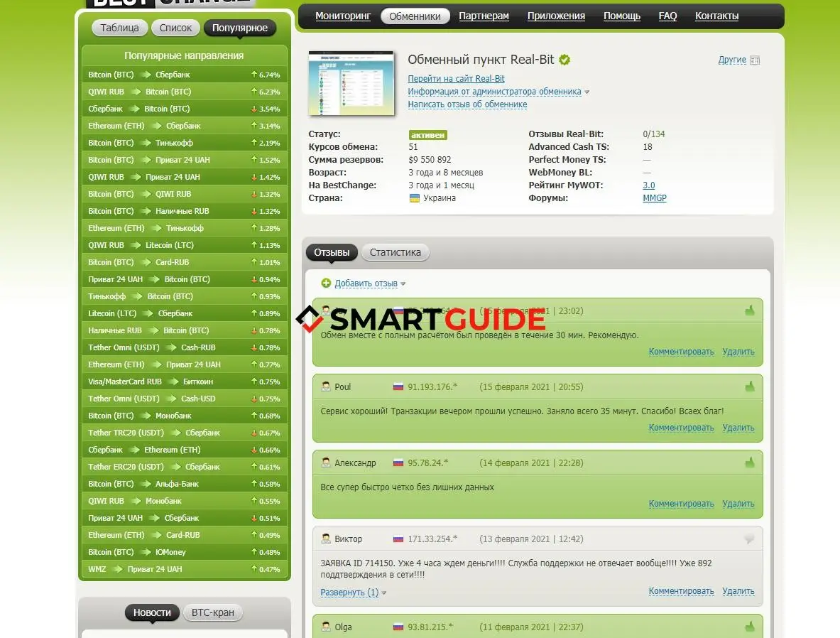This screenshot has height=638, width=840.
Task: Open the Перейти на сайт Real-Bit link
Action: (456, 79)
